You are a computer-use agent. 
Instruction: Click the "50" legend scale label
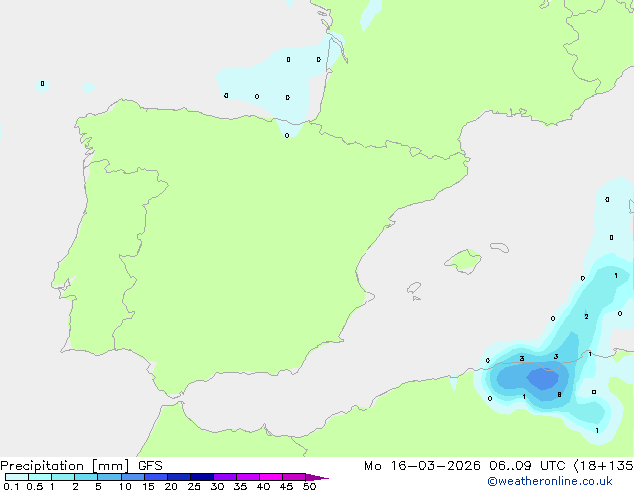(x=309, y=486)
